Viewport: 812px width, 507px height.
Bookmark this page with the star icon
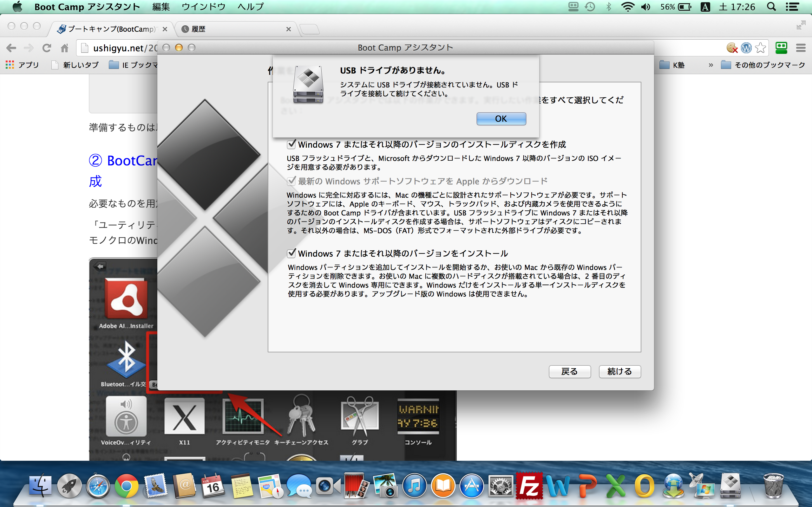(761, 48)
